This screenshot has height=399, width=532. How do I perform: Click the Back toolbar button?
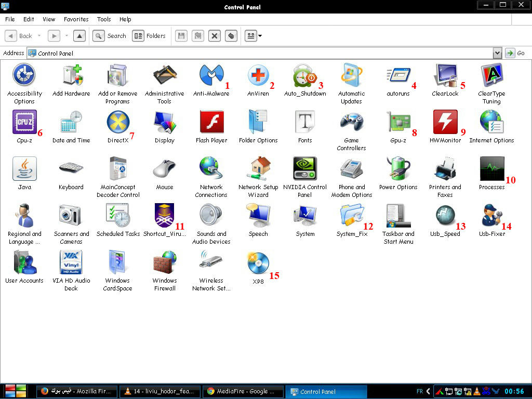point(19,36)
